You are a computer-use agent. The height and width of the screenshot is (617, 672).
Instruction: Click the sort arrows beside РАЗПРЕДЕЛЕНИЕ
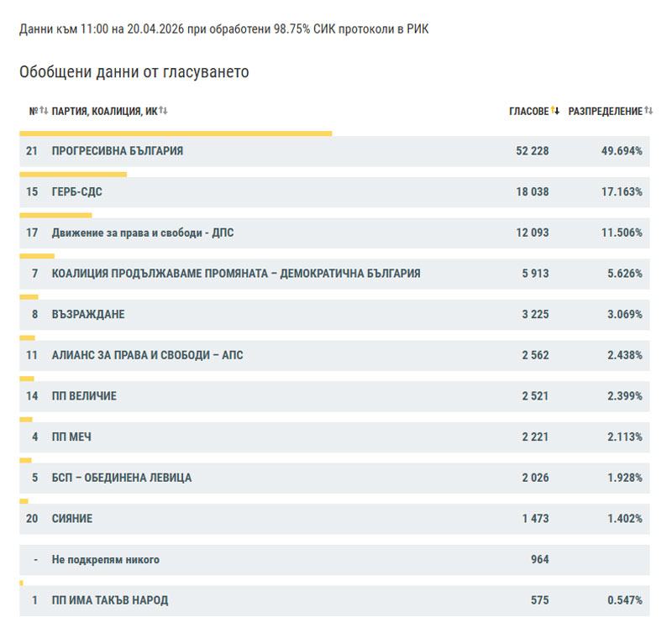648,111
